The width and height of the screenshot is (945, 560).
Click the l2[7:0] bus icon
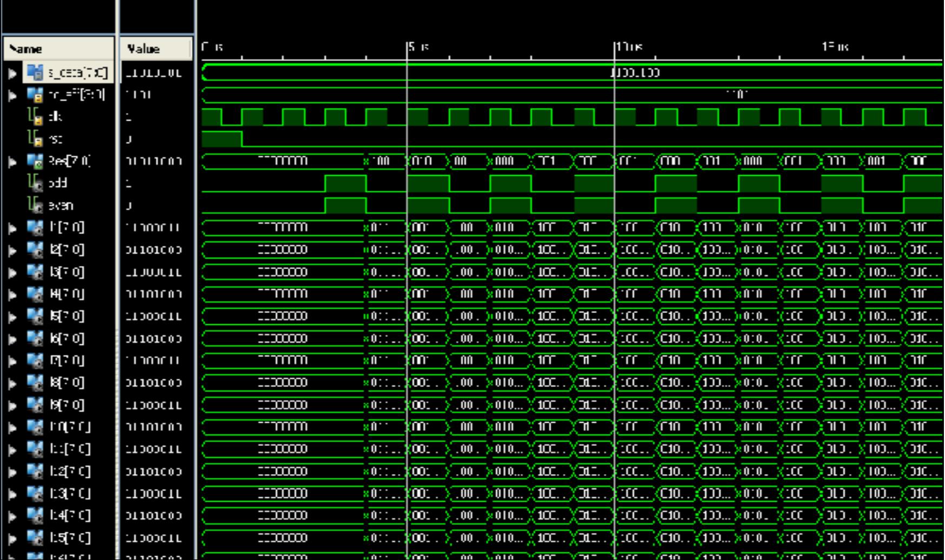coord(35,250)
